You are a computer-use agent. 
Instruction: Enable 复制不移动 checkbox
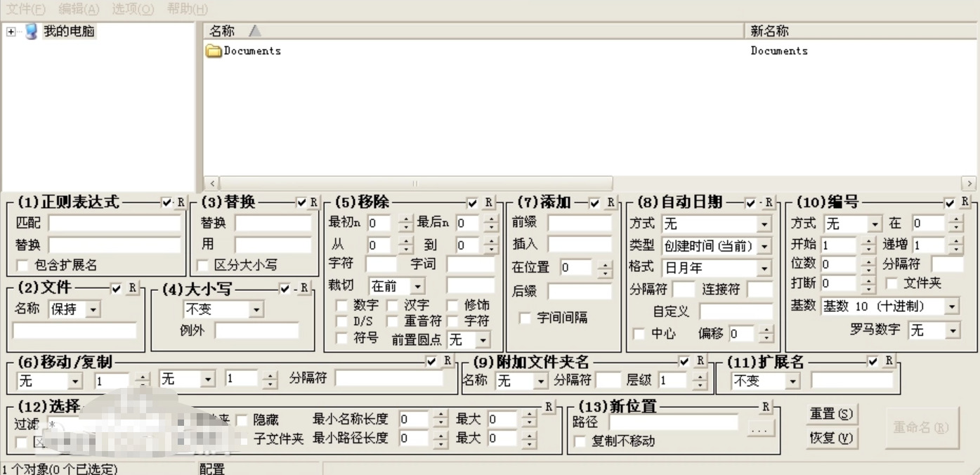pyautogui.click(x=580, y=441)
